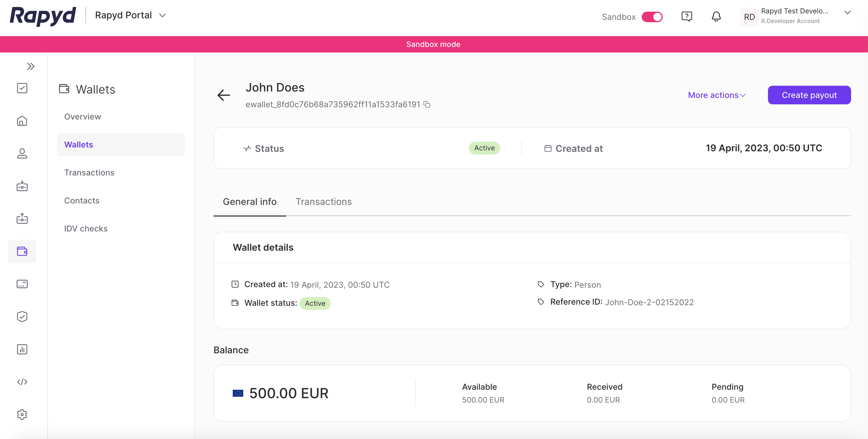The image size is (868, 439).
Task: Open IDV checks in Wallets menu
Action: [86, 229]
